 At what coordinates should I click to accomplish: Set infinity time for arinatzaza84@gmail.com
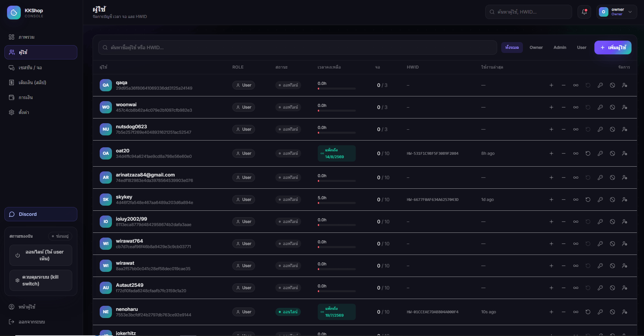pos(576,178)
